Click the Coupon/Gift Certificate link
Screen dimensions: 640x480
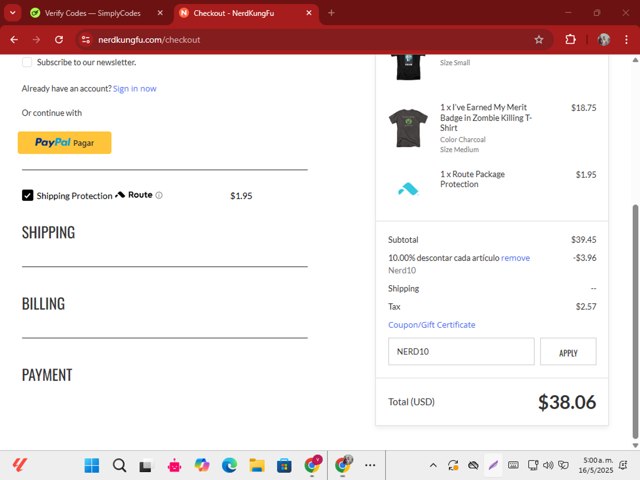[x=431, y=325]
